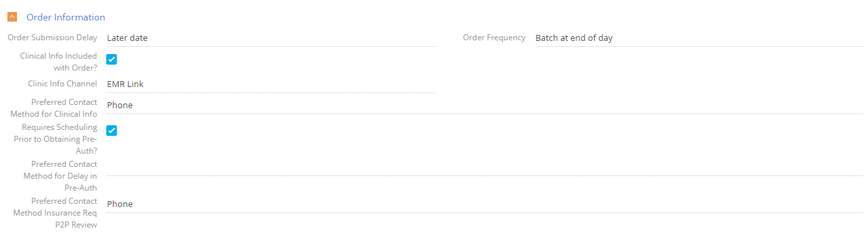Click 'Requires Scheduling Prior to Obtaining Pre-Auth?' label
This screenshot has height=242, width=868.
55,139
